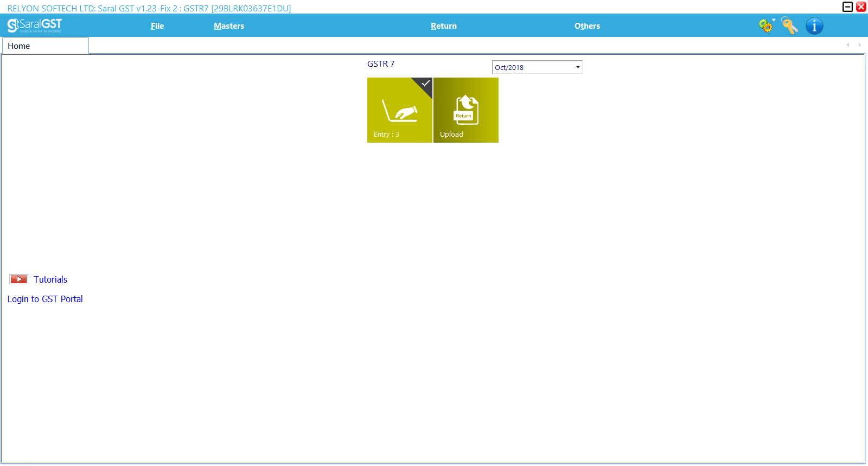Select the Home tab
Viewport: 868px width, 466px height.
(x=46, y=46)
